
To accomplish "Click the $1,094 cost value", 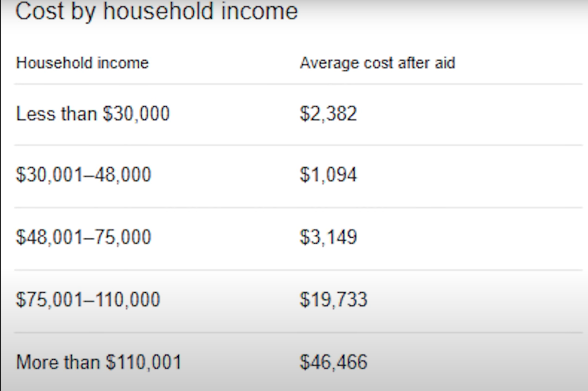I will pos(329,175).
